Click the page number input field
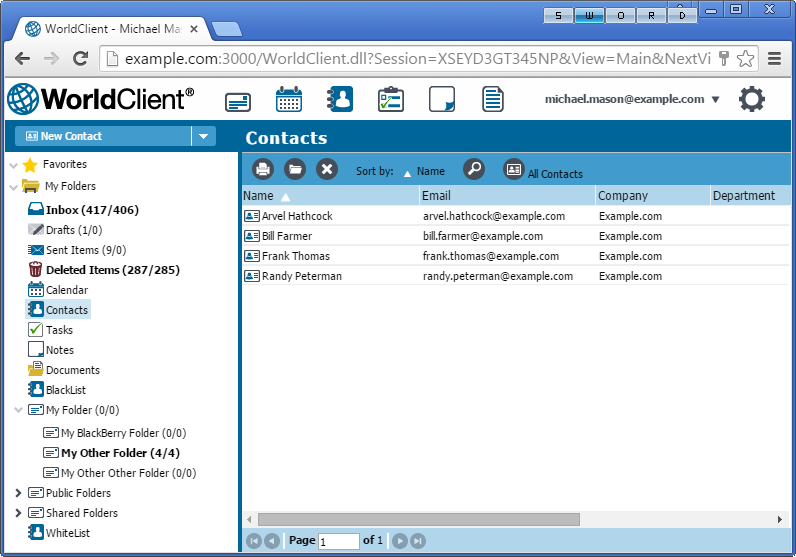796x557 pixels. 339,541
